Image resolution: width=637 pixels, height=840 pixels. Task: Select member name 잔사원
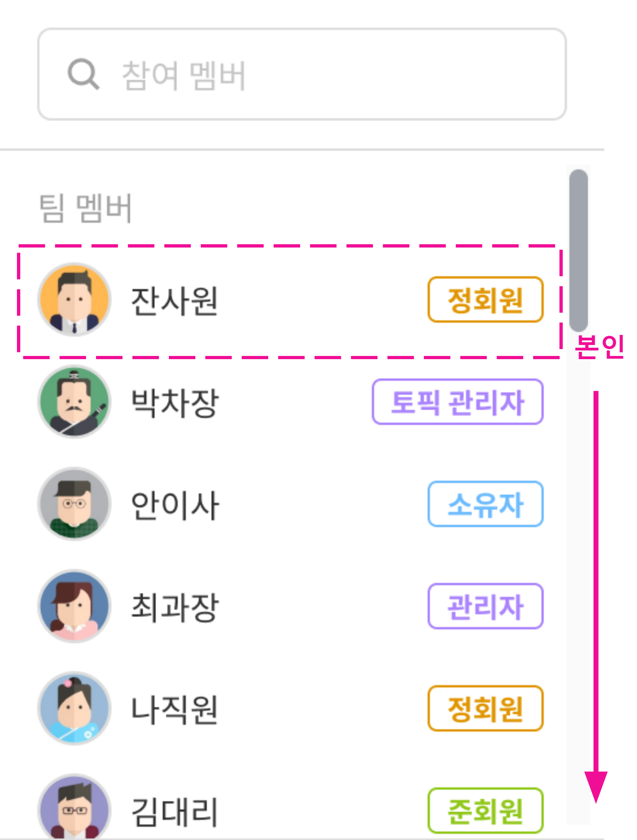174,301
